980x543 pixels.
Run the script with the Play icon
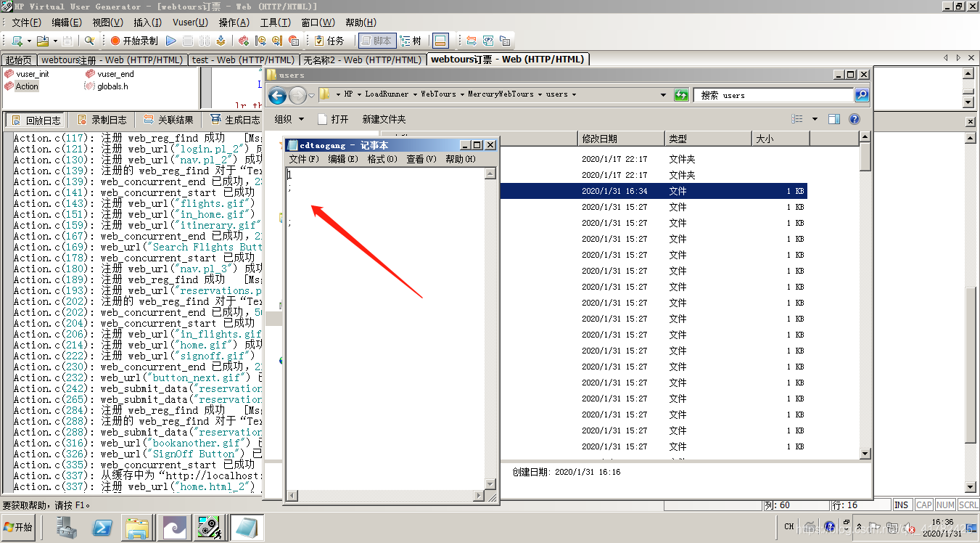171,41
